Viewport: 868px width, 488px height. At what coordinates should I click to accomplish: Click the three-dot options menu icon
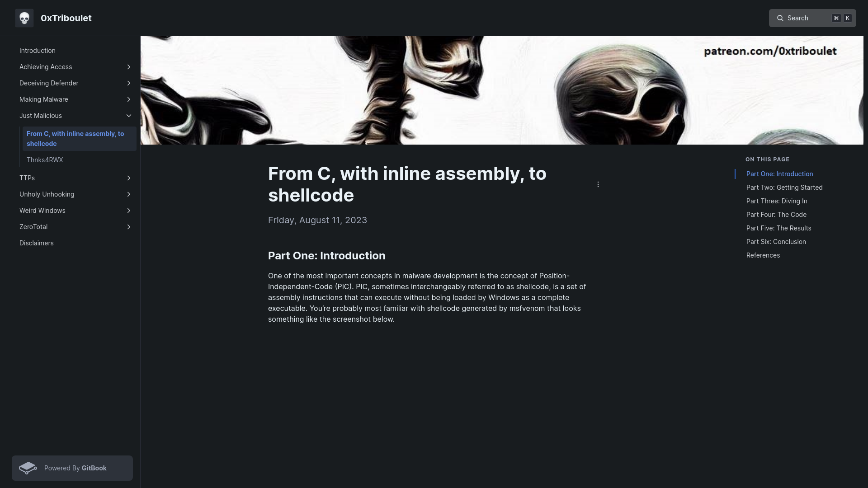(x=597, y=184)
